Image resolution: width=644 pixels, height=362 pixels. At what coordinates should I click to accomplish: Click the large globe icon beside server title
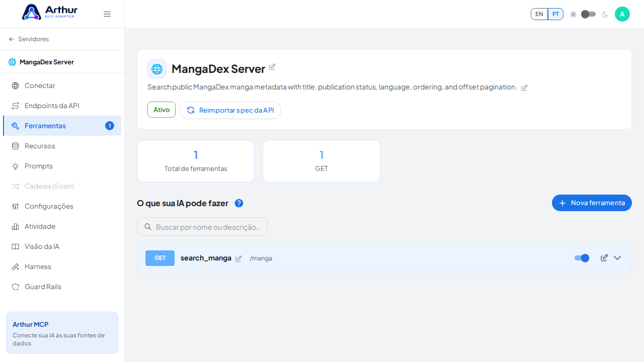pos(157,69)
